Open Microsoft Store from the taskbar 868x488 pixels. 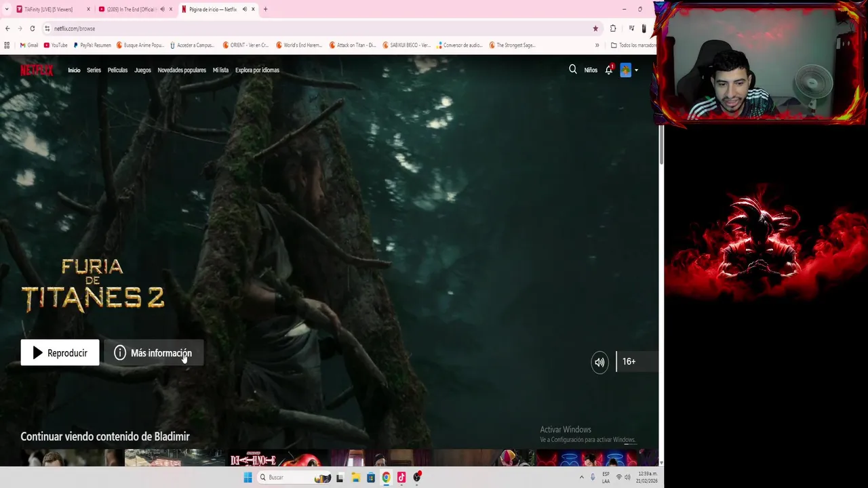[371, 477]
